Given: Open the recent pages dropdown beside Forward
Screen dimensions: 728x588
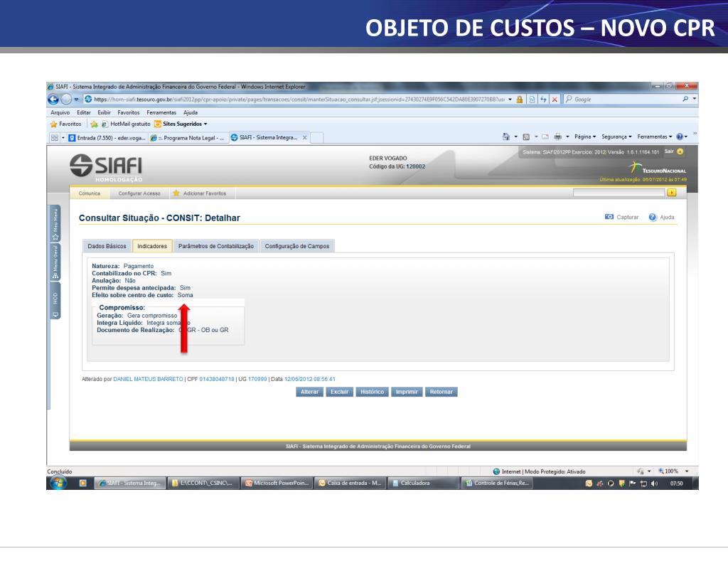Looking at the screenshot, I should [76, 100].
